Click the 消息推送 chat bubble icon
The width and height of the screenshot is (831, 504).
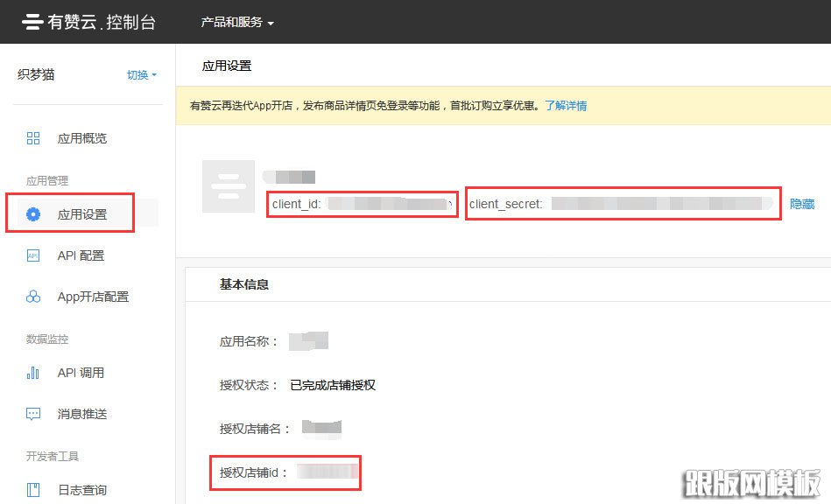pos(33,414)
